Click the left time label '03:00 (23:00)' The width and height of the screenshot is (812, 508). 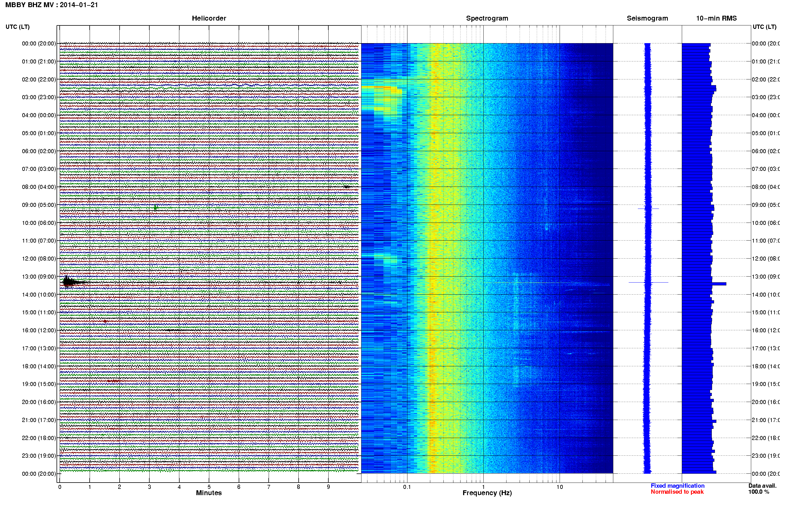coord(39,97)
